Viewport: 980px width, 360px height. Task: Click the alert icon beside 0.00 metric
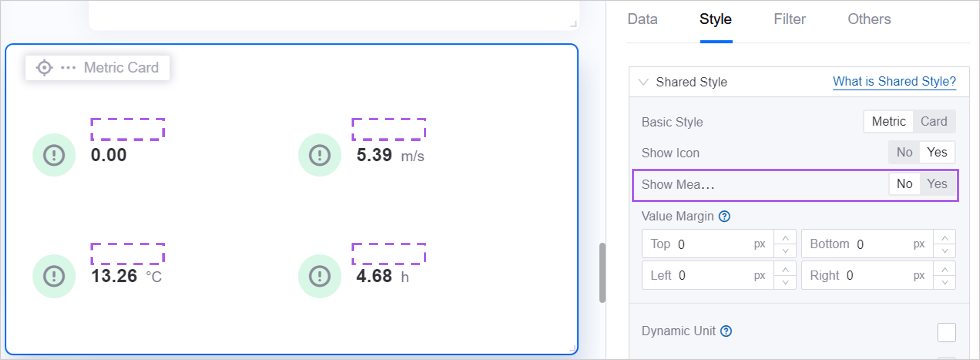pos(54,155)
